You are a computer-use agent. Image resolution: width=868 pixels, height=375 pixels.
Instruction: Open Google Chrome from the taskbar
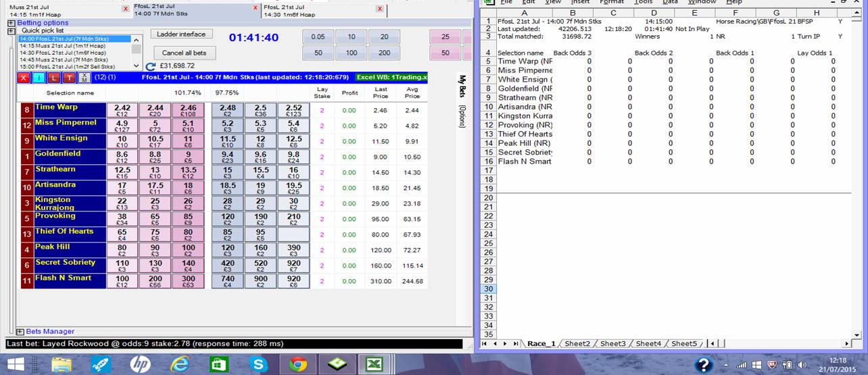pyautogui.click(x=297, y=365)
